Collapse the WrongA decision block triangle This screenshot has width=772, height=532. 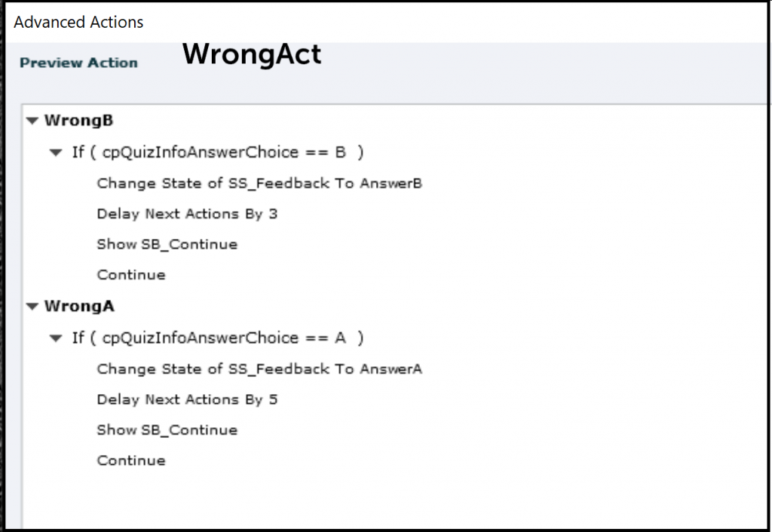click(x=32, y=307)
